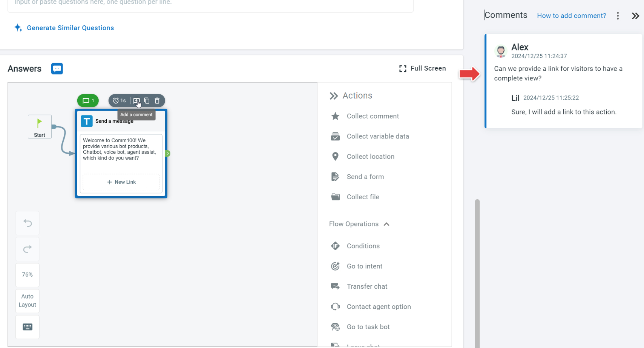644x348 pixels.
Task: Click the Collect comment label
Action: coord(373,116)
